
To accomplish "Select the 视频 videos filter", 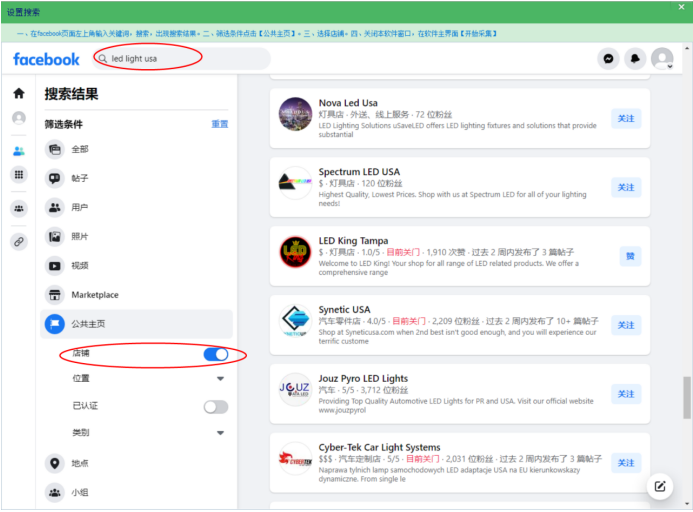I will 136,266.
